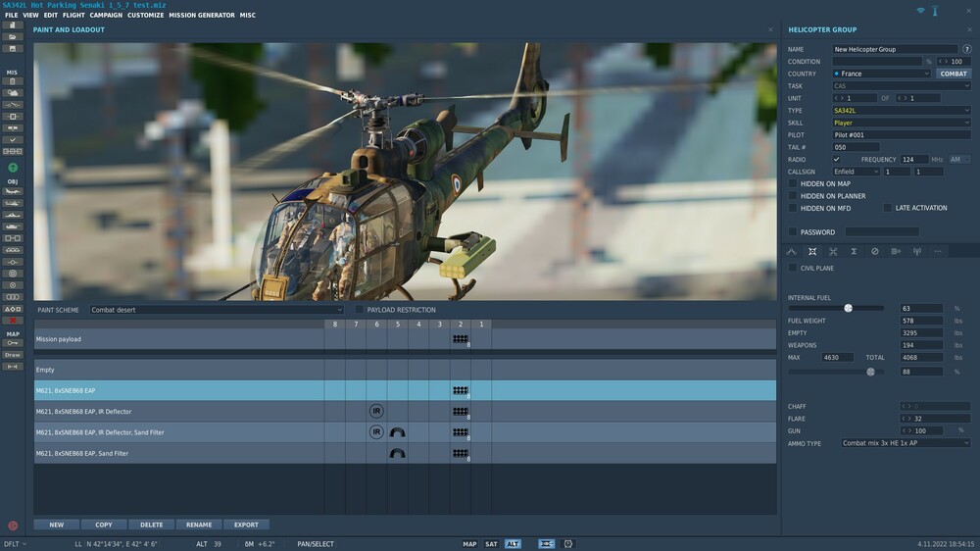Screen dimensions: 980x551
Task: Enable the Hidden on Map checkbox
Action: pos(793,183)
